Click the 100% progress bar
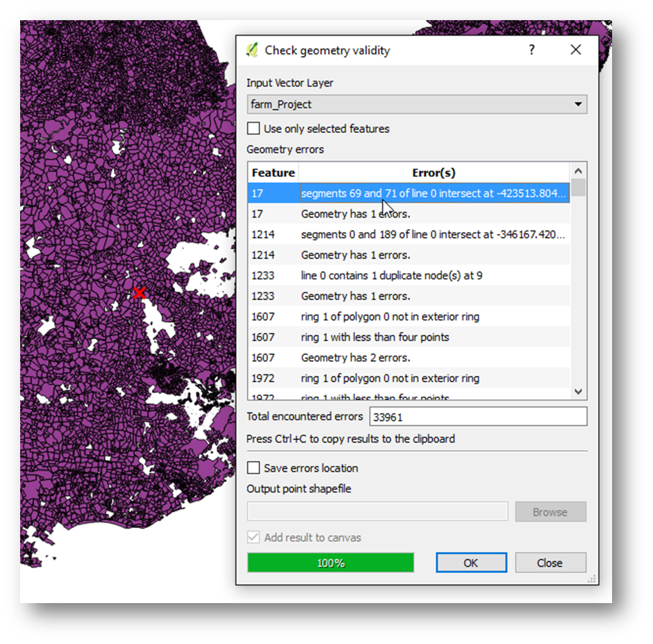The height and width of the screenshot is (644, 653). coord(331,563)
